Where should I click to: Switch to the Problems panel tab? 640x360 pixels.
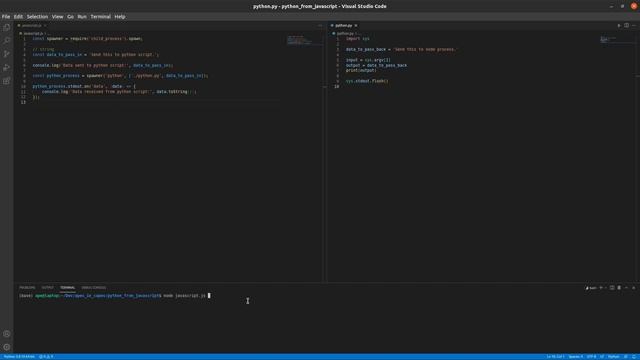tap(27, 288)
